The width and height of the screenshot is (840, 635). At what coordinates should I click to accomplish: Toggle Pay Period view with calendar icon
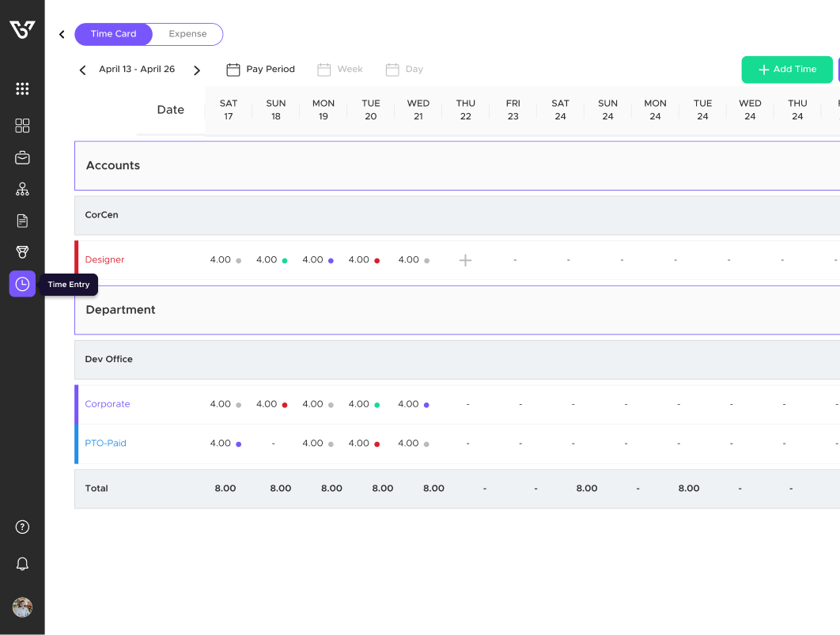[233, 69]
